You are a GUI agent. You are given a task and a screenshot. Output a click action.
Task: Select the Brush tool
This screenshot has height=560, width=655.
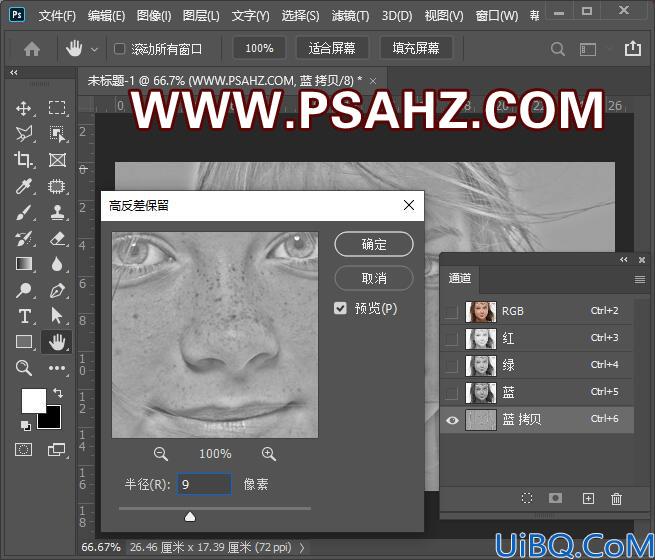click(23, 212)
